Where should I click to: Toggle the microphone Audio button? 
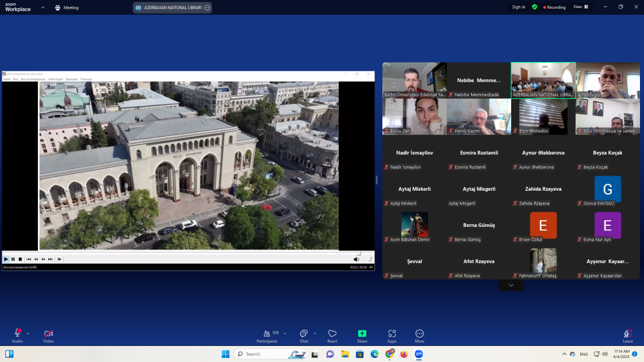click(x=17, y=336)
